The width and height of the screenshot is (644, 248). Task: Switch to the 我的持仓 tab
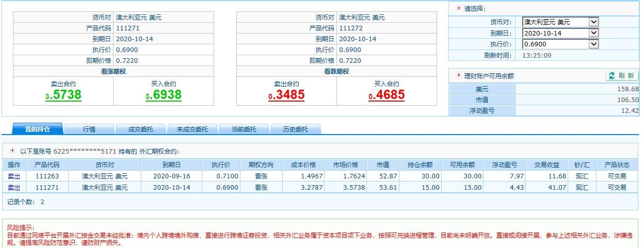[x=38, y=129]
